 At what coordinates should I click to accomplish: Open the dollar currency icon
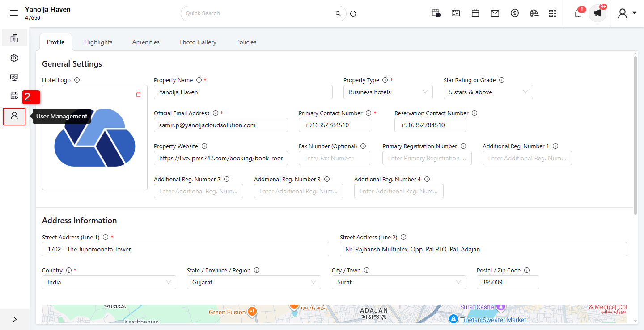(x=515, y=13)
